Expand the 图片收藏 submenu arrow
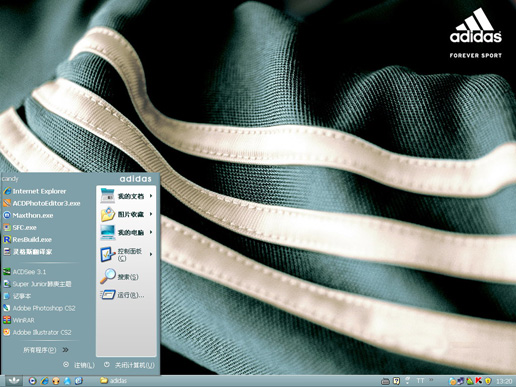 coord(151,214)
